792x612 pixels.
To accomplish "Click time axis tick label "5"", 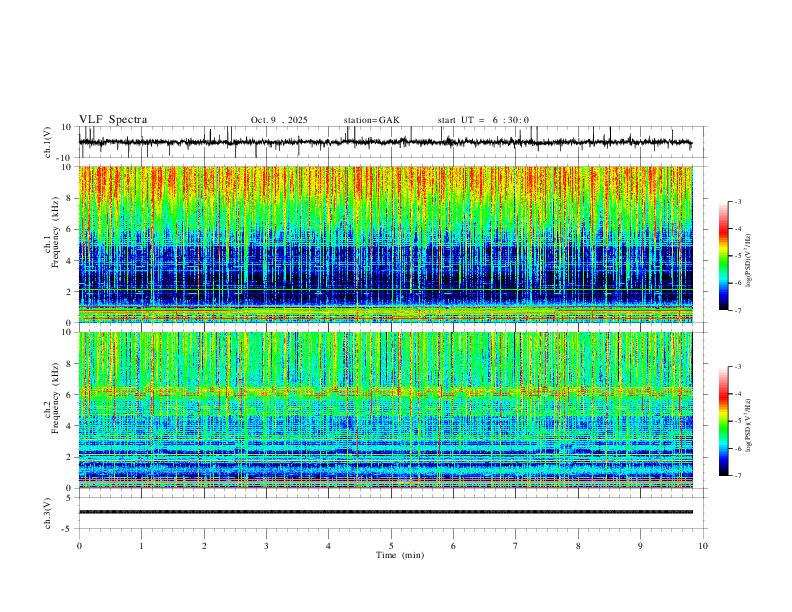I will click(x=391, y=546).
